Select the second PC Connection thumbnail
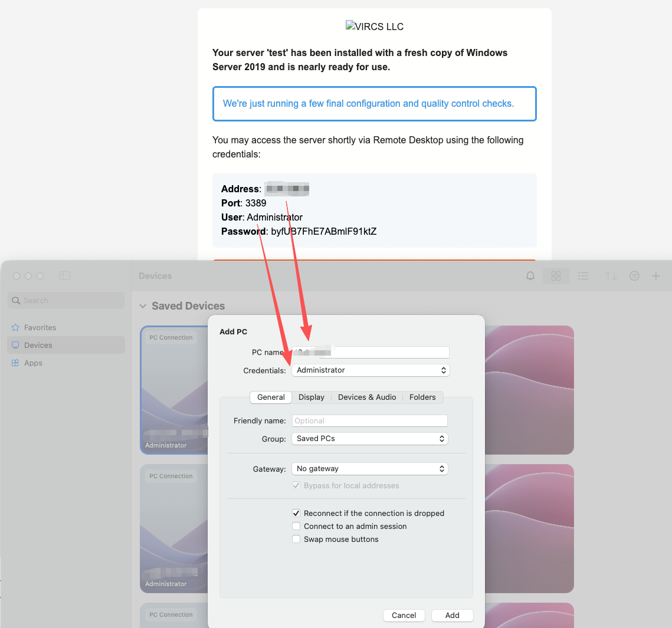The image size is (672, 628). click(x=175, y=528)
